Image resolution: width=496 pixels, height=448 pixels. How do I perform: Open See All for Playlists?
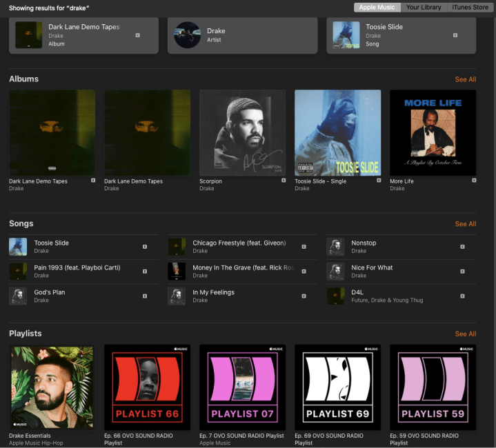466,334
